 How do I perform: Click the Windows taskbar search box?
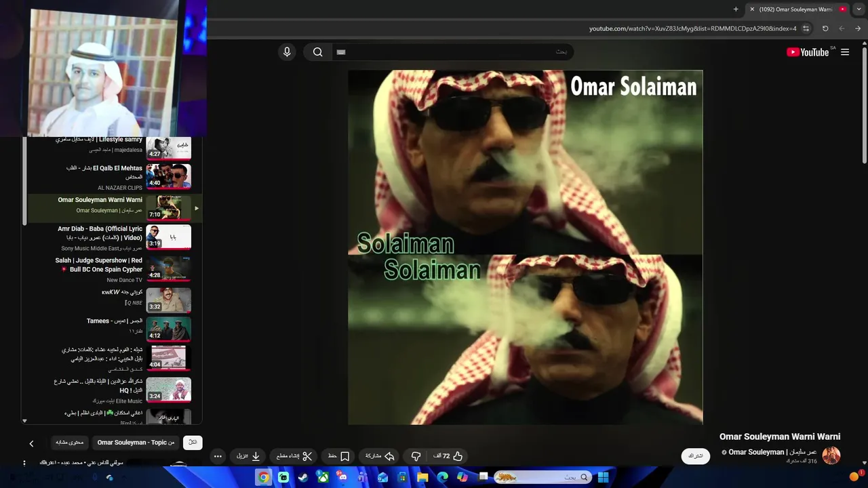pos(542,477)
